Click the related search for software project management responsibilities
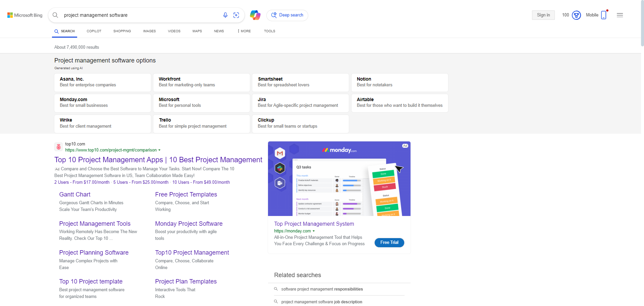The width and height of the screenshot is (644, 306). tap(322, 289)
